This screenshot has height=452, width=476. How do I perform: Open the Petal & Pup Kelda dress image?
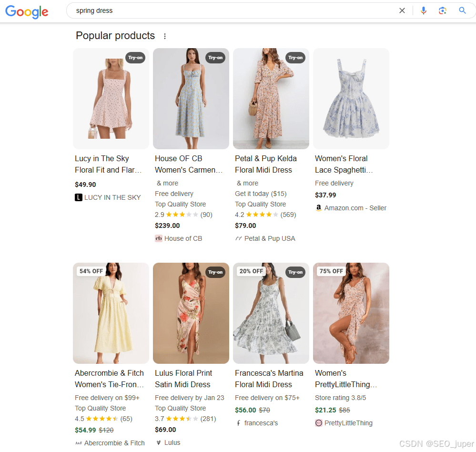(x=271, y=99)
